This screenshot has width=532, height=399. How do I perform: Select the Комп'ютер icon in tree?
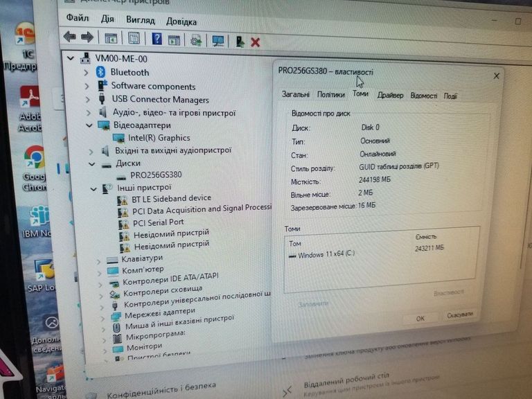pos(113,270)
